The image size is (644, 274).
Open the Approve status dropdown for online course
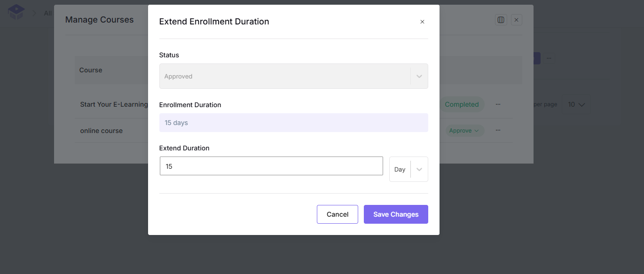(464, 131)
